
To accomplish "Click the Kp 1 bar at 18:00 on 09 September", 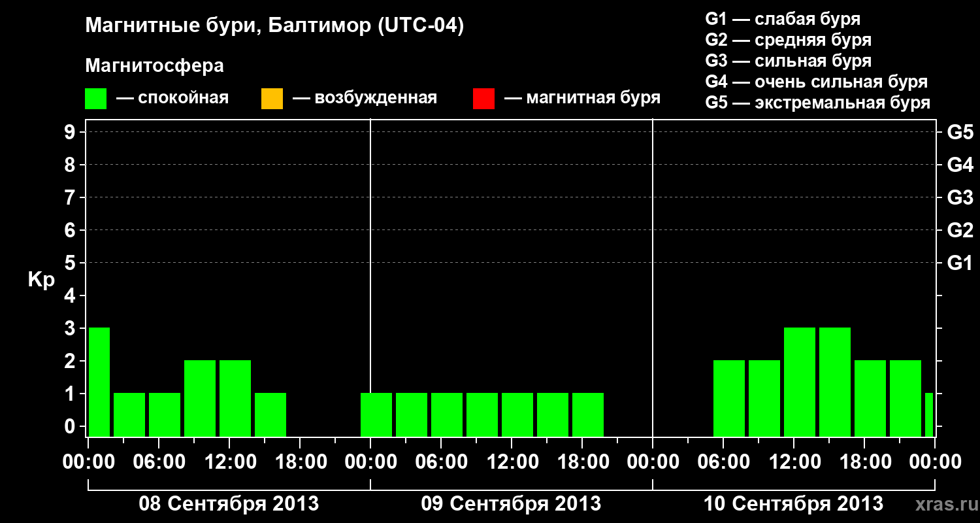I will point(588,414).
